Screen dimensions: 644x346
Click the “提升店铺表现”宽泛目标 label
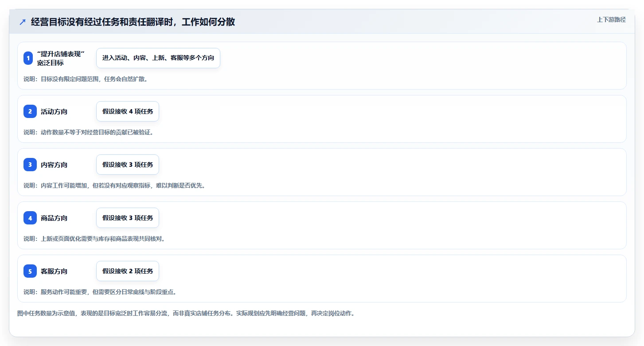coord(61,58)
